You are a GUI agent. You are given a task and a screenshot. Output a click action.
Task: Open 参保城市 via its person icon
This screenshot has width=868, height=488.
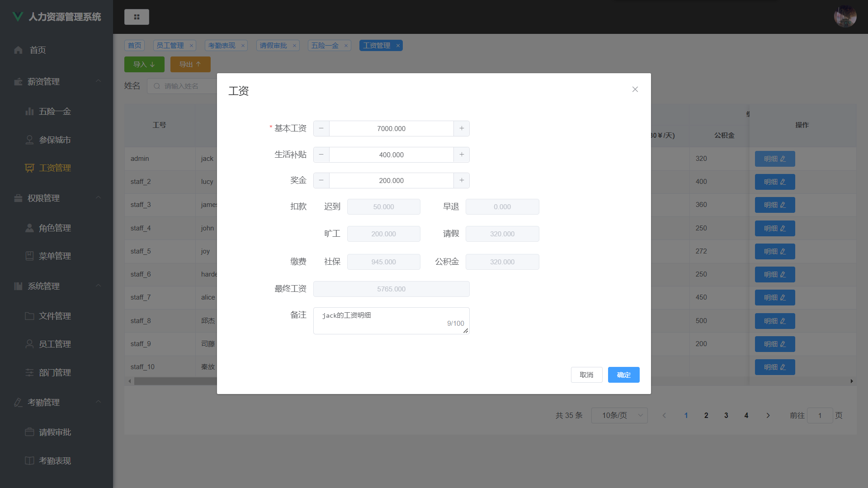tap(29, 140)
